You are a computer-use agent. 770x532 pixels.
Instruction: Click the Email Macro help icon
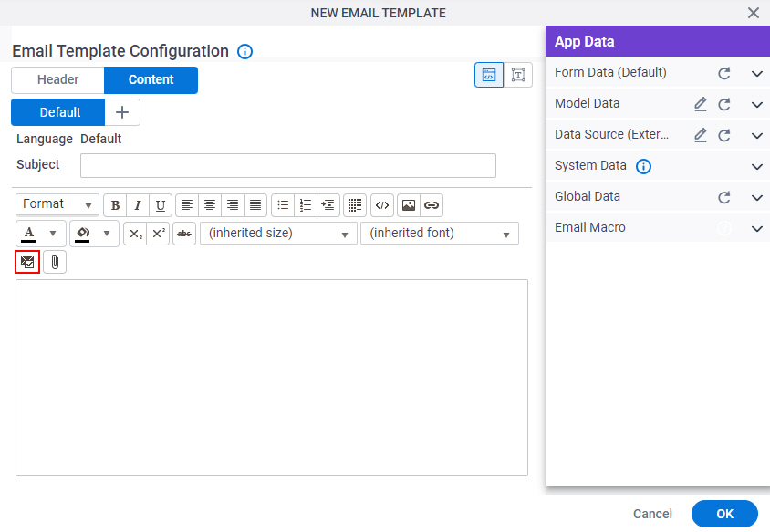pyautogui.click(x=723, y=228)
